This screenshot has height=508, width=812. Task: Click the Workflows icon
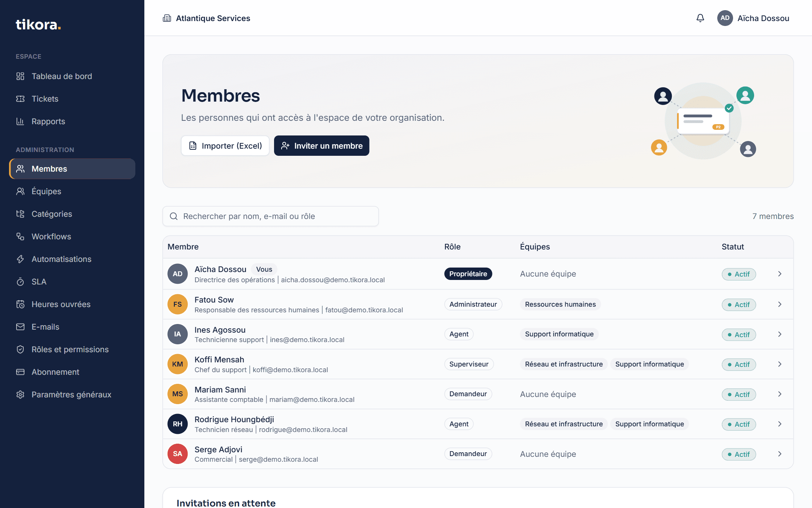[x=20, y=237]
